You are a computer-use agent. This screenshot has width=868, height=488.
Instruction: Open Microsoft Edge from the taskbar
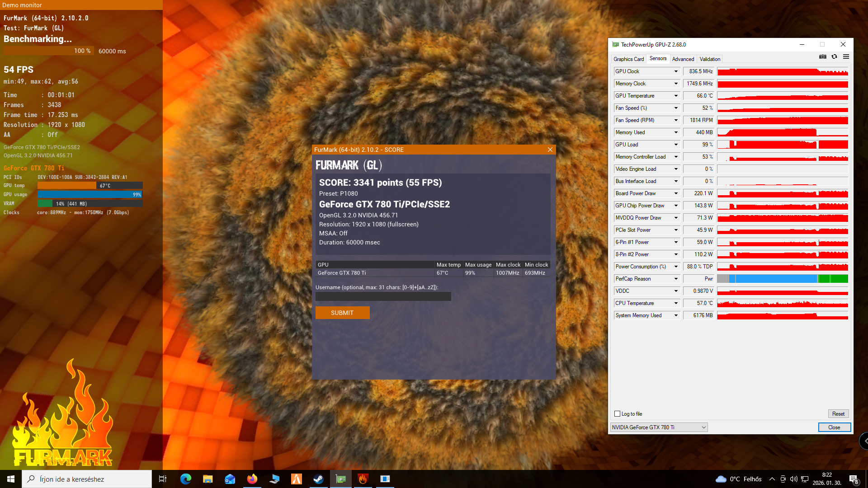point(186,479)
